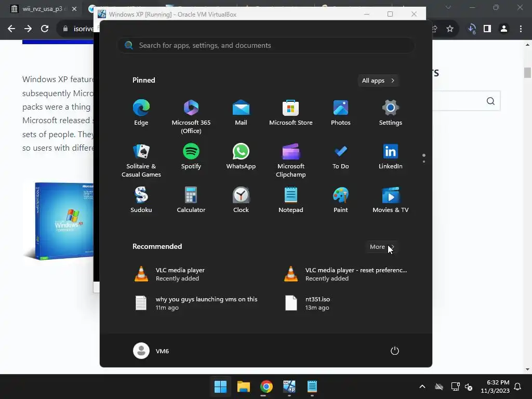The width and height of the screenshot is (532, 399).
Task: Open LinkedIn pinned app
Action: pos(391,156)
